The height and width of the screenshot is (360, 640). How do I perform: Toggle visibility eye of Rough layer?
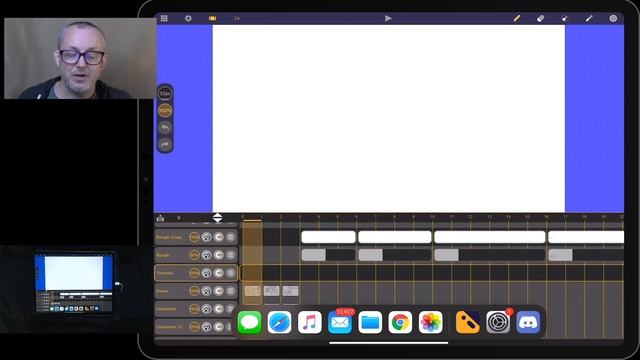[207, 255]
